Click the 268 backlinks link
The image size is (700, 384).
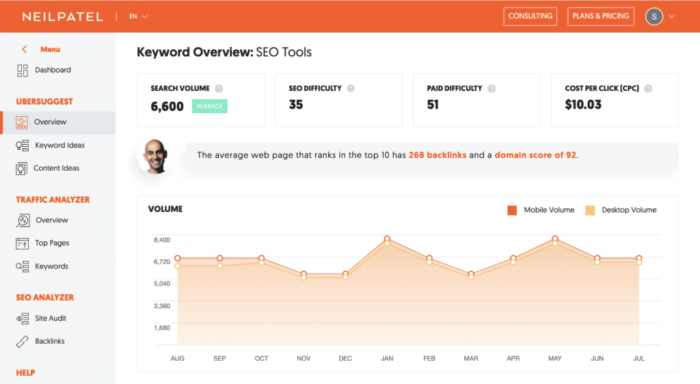point(437,155)
